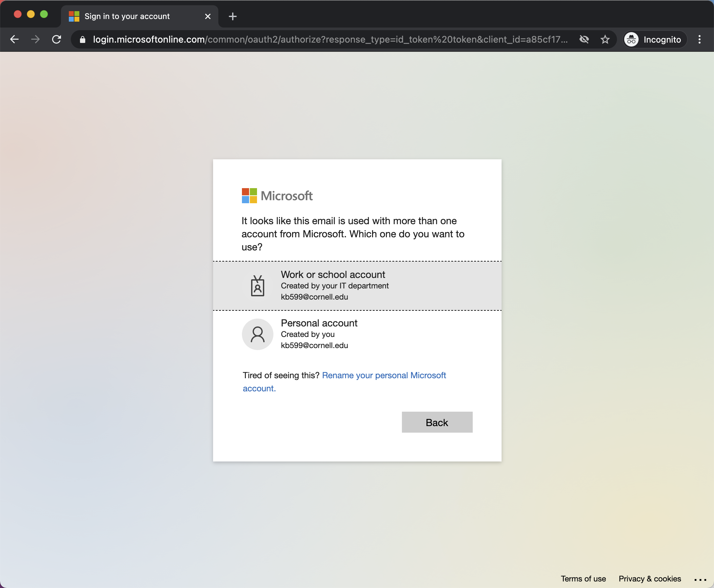Maximize the window with green button
Screen dimensions: 714x588
tap(44, 14)
